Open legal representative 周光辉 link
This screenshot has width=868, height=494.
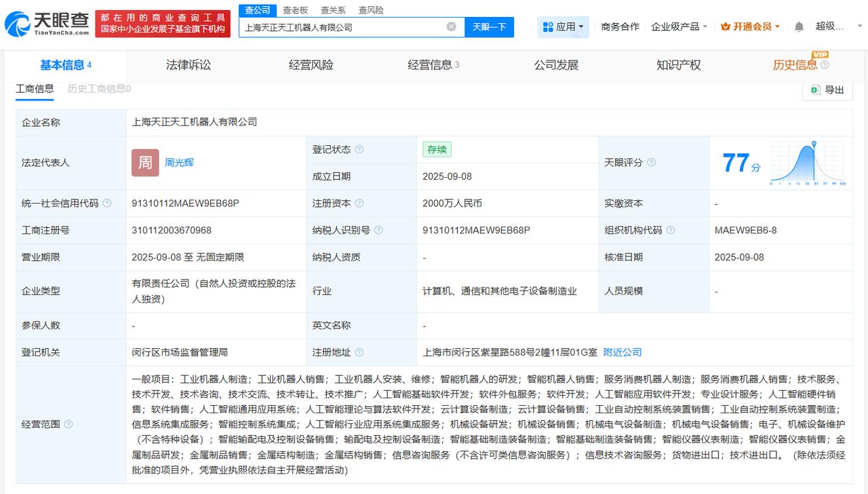179,163
